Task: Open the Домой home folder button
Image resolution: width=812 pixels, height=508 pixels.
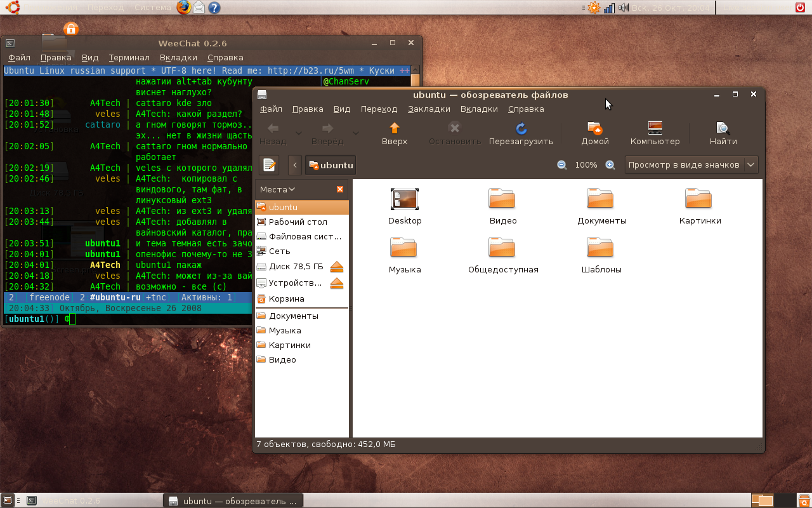Action: pos(595,134)
